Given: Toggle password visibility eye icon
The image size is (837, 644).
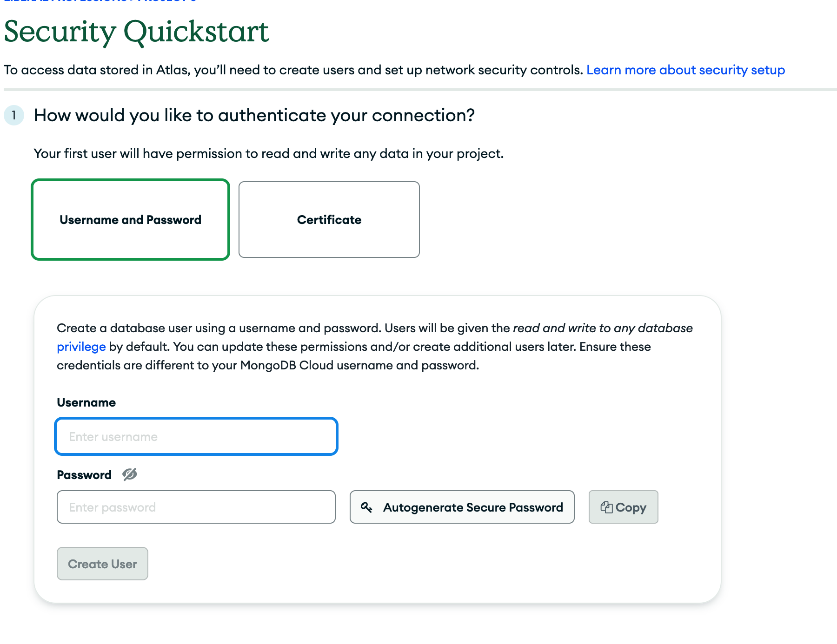Looking at the screenshot, I should pyautogui.click(x=130, y=474).
